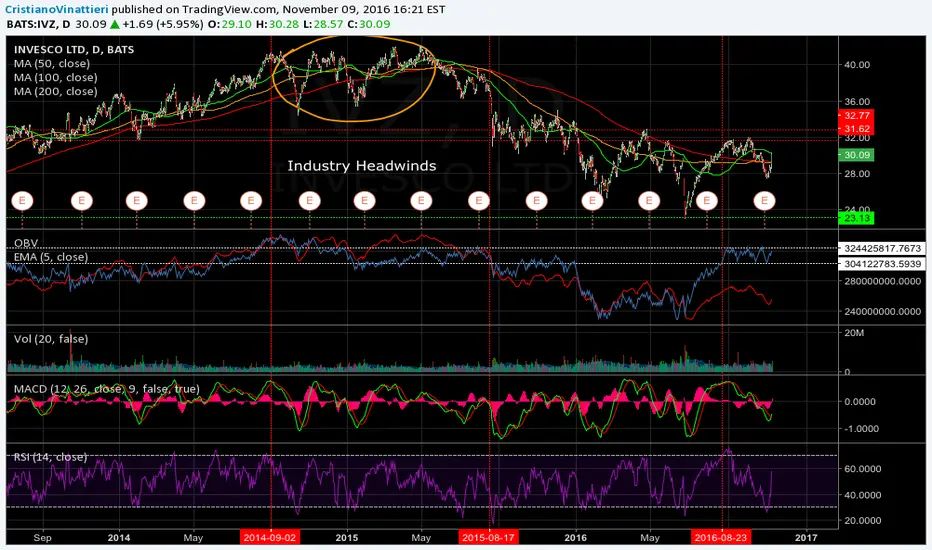Select the MA (200, close) indicator label
This screenshot has width=932, height=550.
[x=55, y=91]
